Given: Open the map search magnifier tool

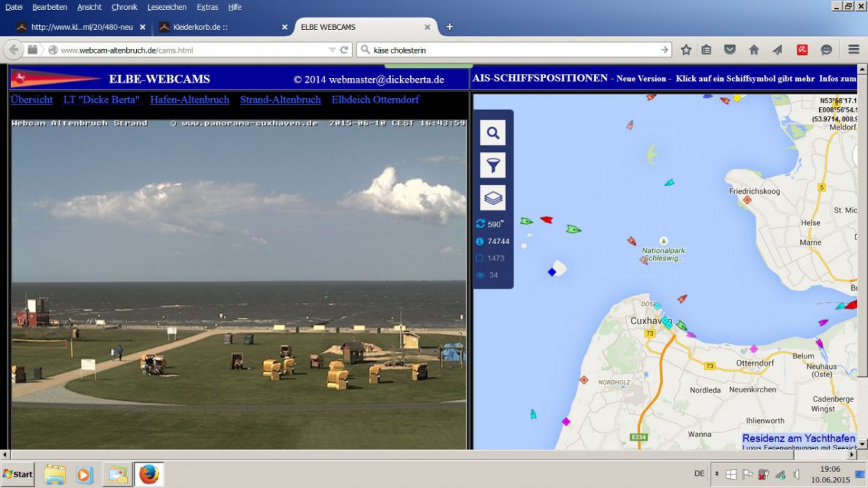Looking at the screenshot, I should (x=493, y=133).
